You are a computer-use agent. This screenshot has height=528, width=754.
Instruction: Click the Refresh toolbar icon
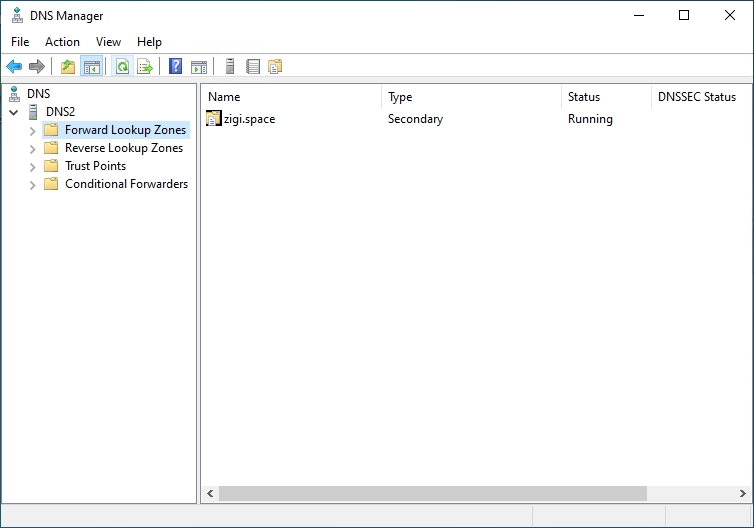[123, 66]
